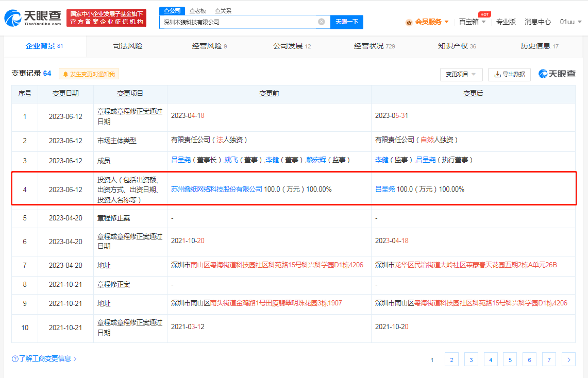Open 赖宏辉 supervisor link

pos(316,160)
